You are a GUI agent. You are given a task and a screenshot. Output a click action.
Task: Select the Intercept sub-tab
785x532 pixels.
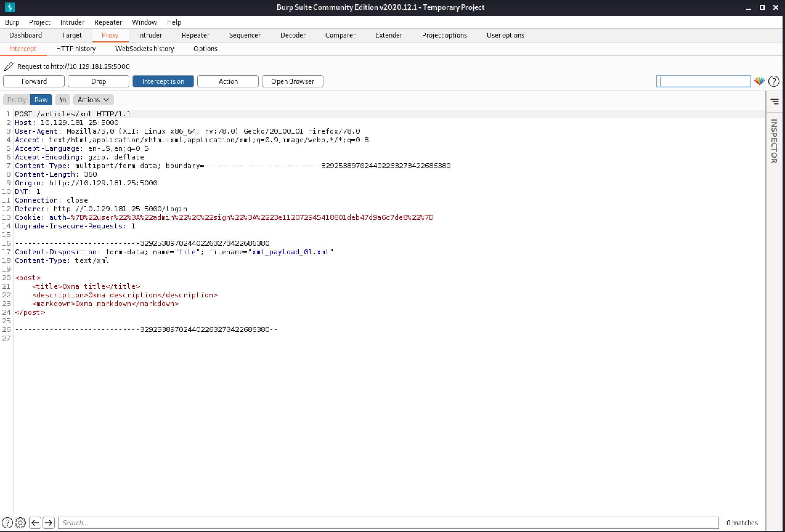(22, 49)
